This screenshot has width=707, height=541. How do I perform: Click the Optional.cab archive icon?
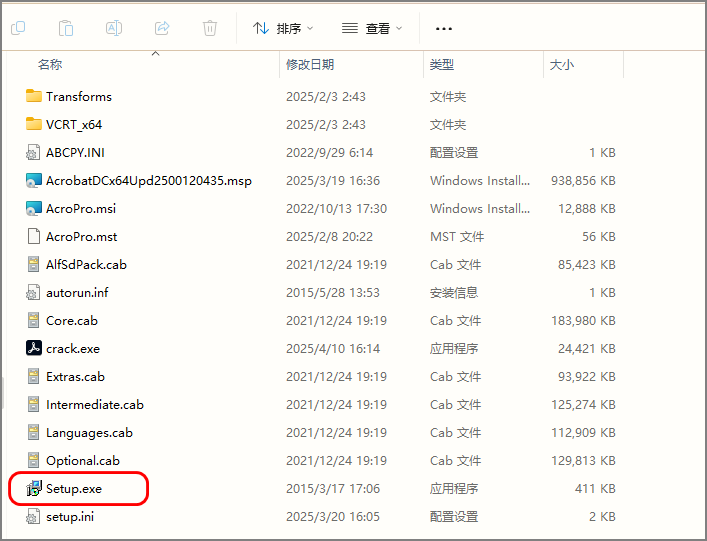tap(33, 460)
